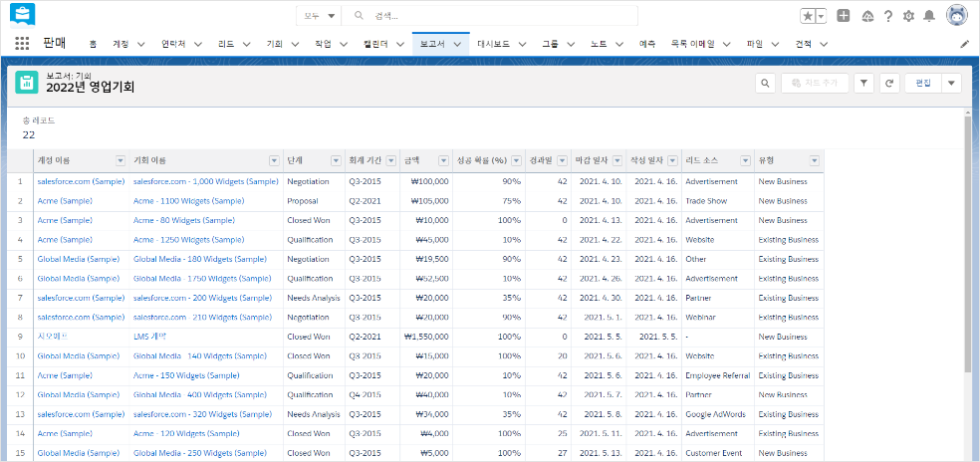
Task: Open the Help question mark icon
Action: [888, 16]
